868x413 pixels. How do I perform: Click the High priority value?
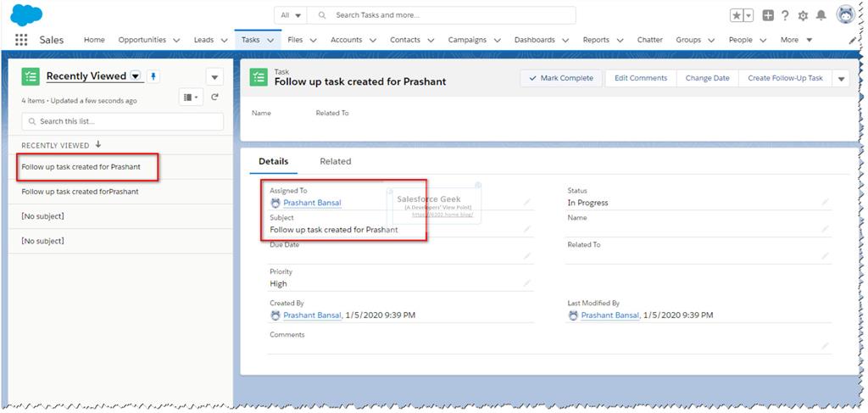[x=278, y=284]
